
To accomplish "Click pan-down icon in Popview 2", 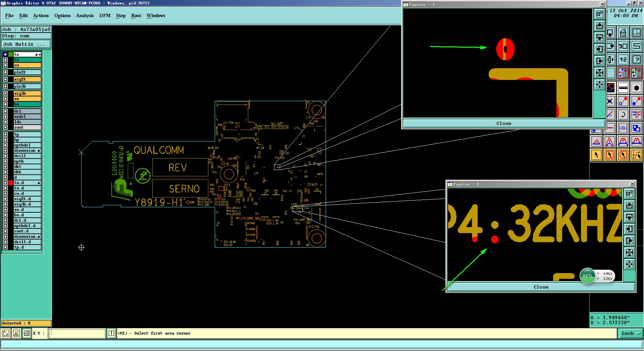I will [629, 217].
